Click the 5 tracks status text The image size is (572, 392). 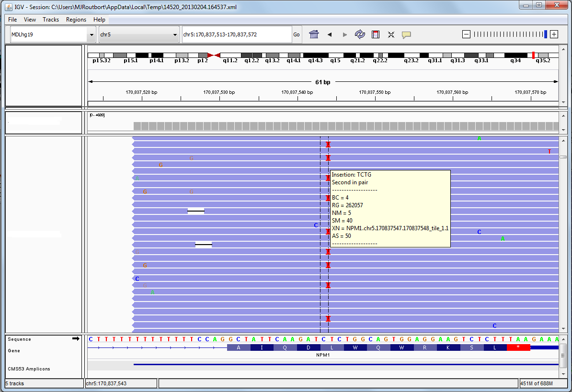(x=14, y=383)
